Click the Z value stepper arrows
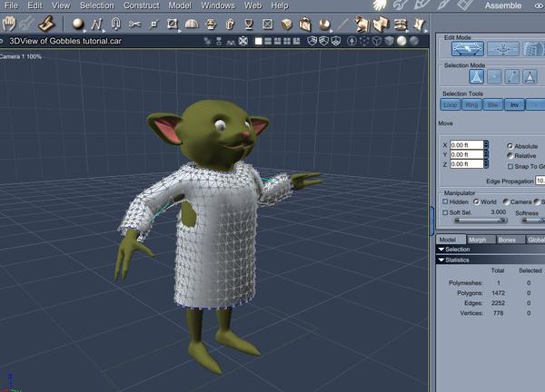The image size is (545, 392). (x=486, y=164)
